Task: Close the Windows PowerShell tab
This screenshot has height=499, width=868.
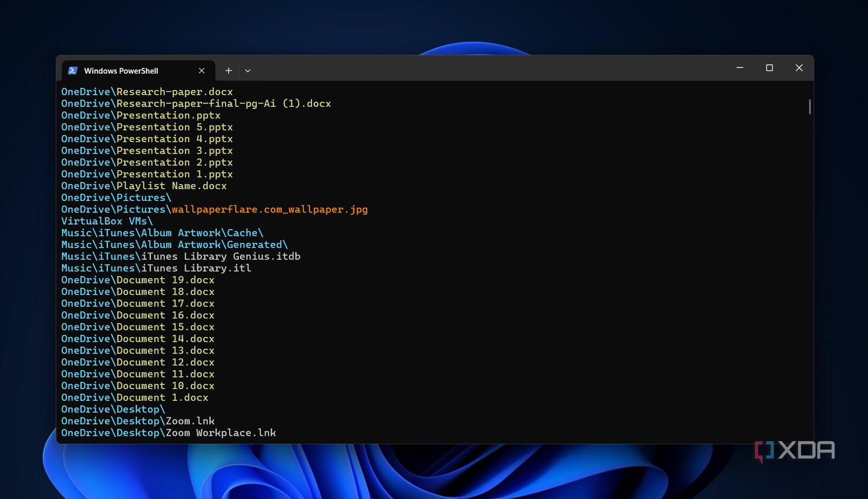Action: click(201, 70)
